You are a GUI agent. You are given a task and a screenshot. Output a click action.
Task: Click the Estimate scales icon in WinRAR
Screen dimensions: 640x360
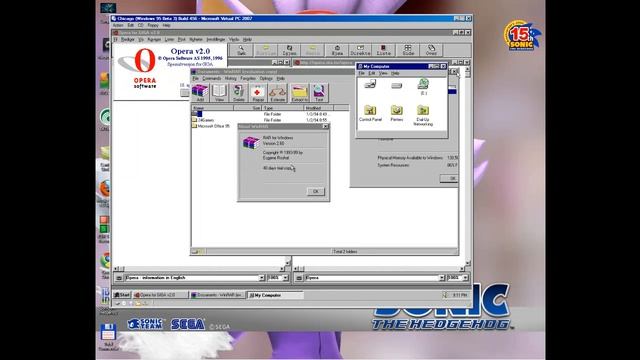278,93
